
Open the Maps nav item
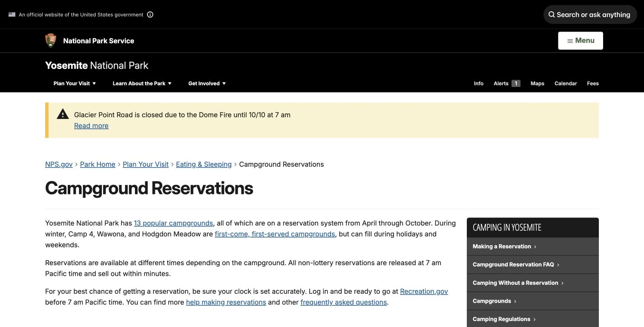point(538,84)
